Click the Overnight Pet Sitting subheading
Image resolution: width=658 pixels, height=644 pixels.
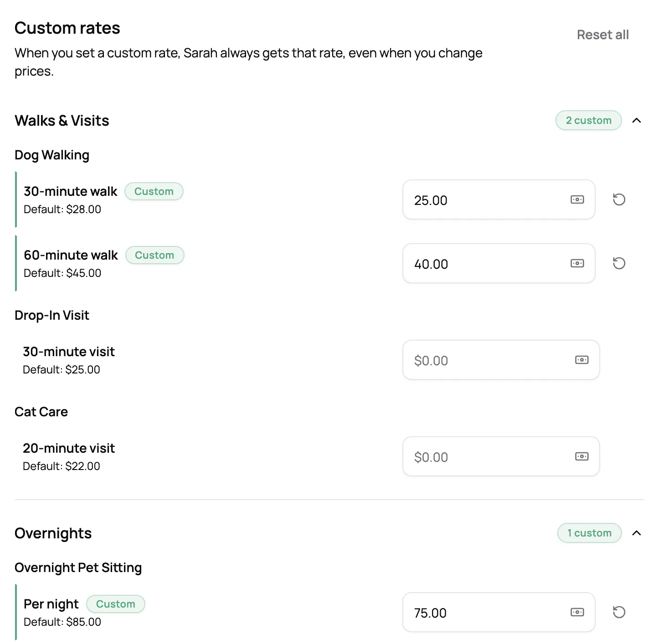click(x=78, y=568)
